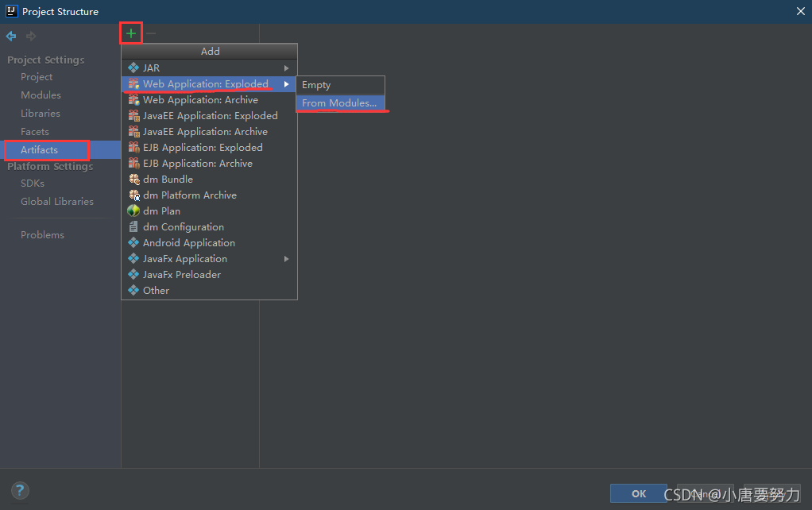Image resolution: width=812 pixels, height=510 pixels.
Task: Select dm Platform Archive entry
Action: 209,195
